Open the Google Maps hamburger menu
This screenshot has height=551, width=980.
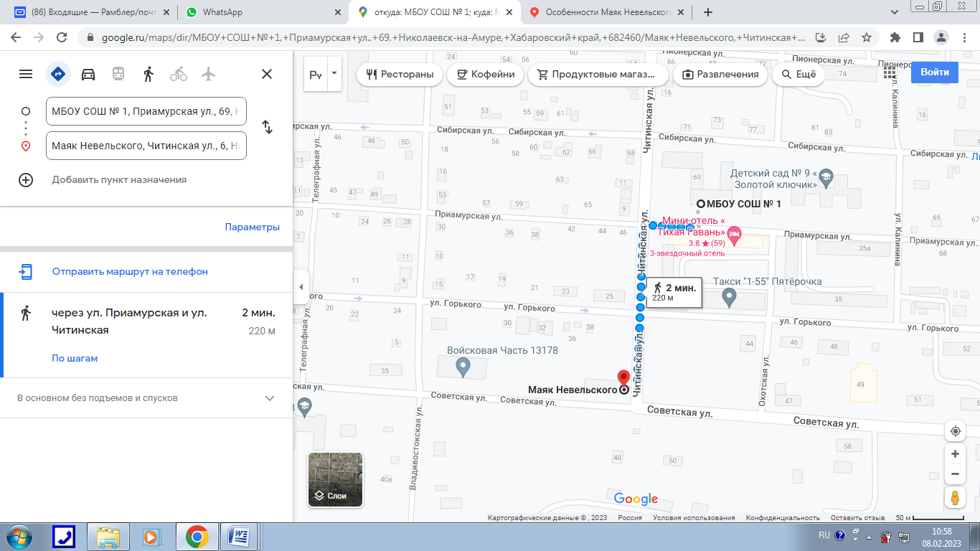[26, 74]
